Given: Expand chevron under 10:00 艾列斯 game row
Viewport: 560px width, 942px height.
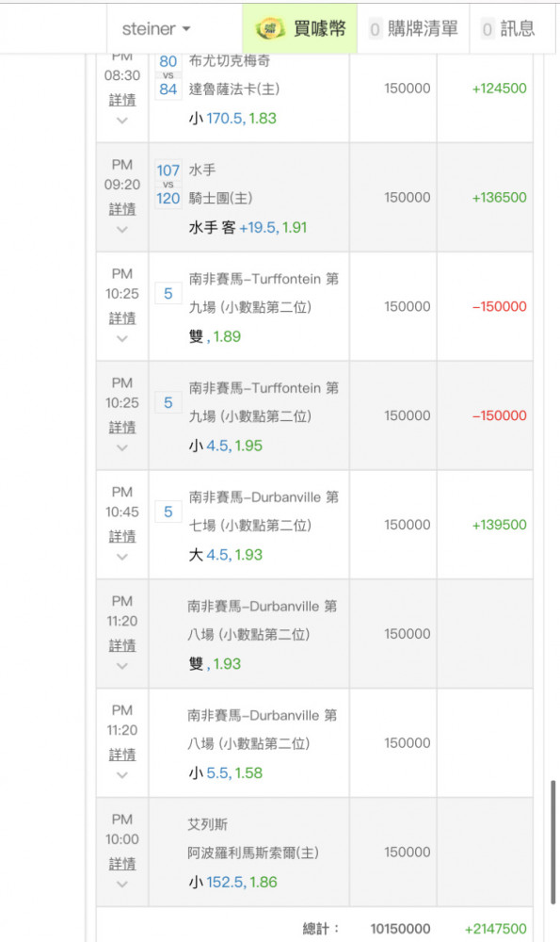Looking at the screenshot, I should coord(122,885).
